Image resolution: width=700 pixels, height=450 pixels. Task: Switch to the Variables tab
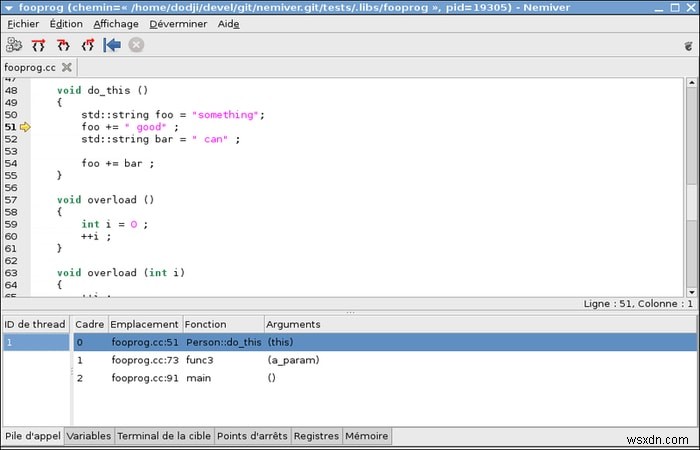[89, 436]
